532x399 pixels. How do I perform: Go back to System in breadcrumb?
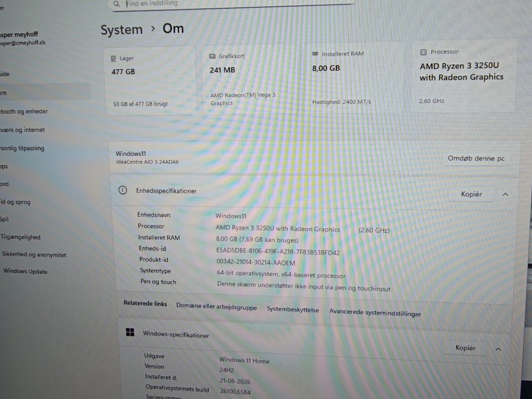[121, 30]
